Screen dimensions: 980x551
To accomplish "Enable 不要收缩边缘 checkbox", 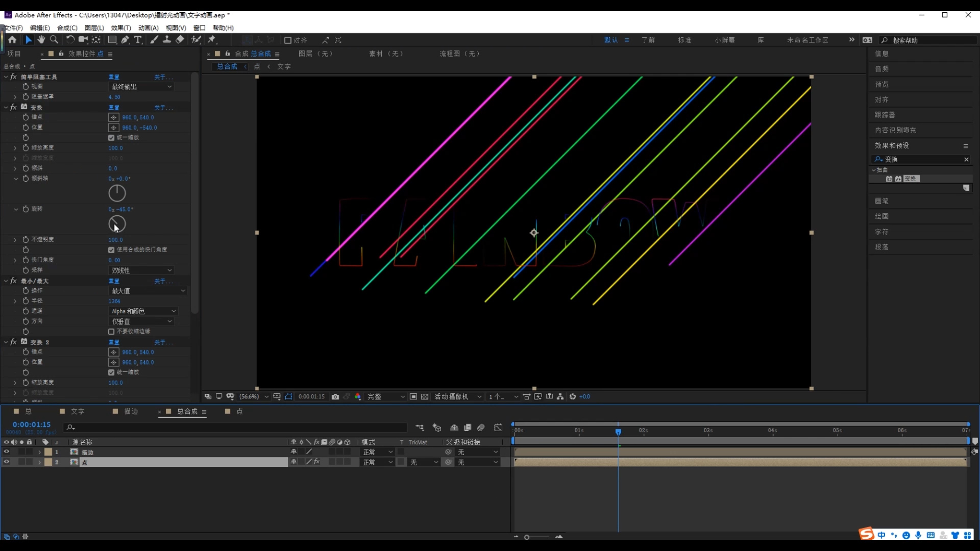I will 111,332.
